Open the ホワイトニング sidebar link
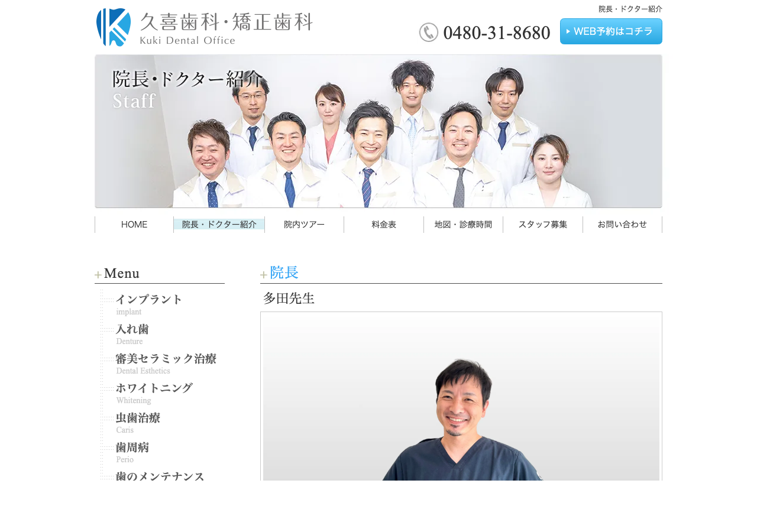This screenshot has height=532, width=757. tap(154, 393)
